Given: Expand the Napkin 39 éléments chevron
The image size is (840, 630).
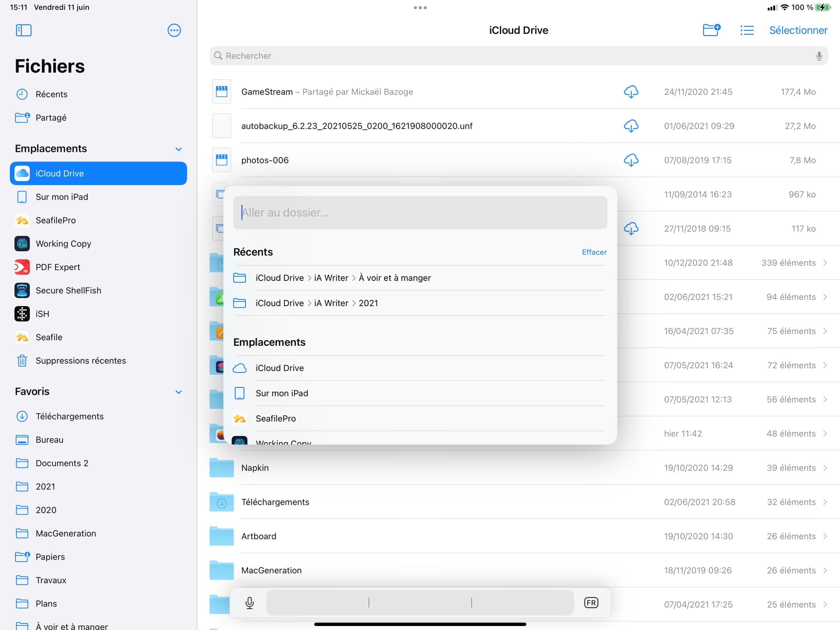Looking at the screenshot, I should pos(825,468).
